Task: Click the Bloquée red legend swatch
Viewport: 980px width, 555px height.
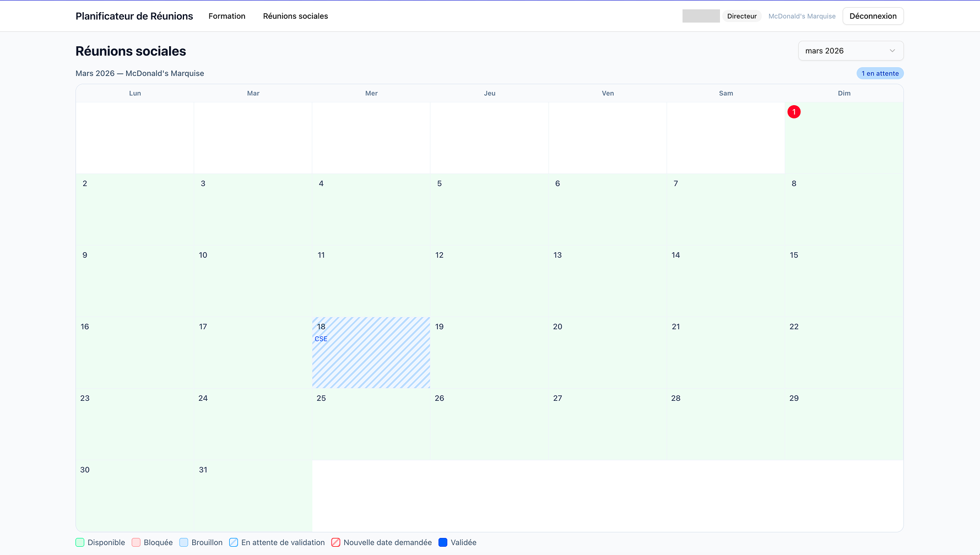Action: [x=136, y=542]
